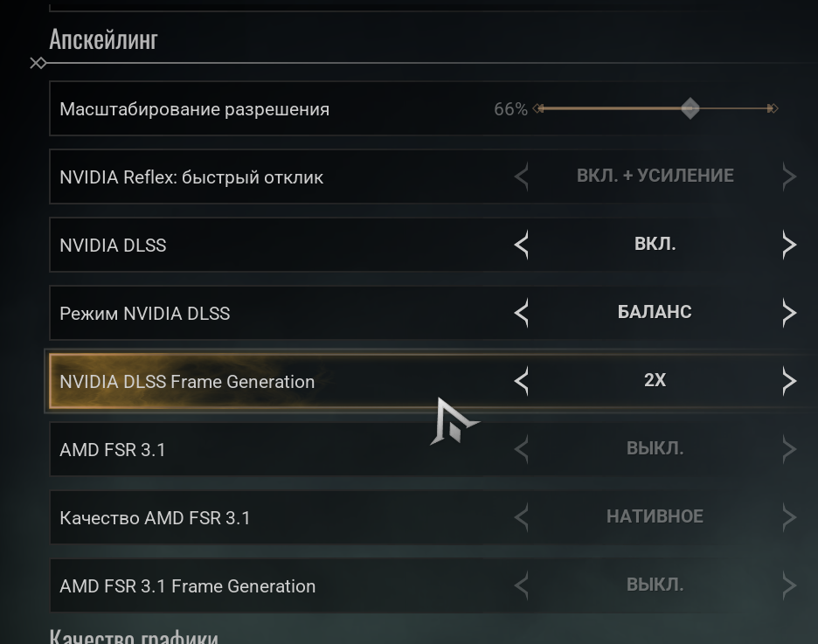The image size is (818, 644).
Task: Click right arrow of NVIDIA Reflex setting
Action: (x=789, y=177)
